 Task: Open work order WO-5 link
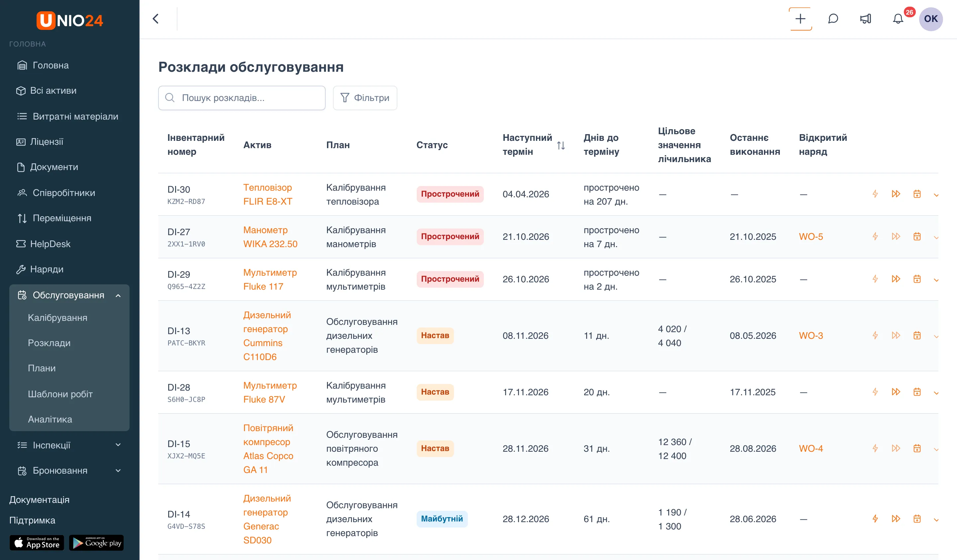coord(811,236)
